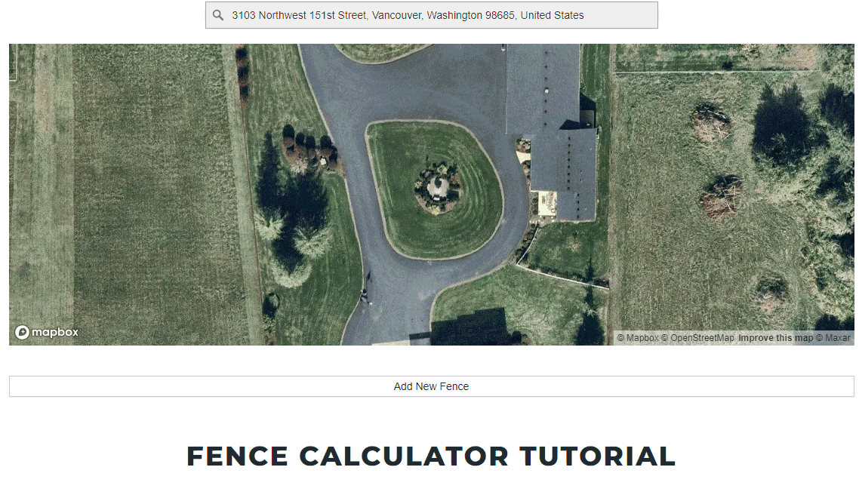Click the Mapbox logo on the map
This screenshot has width=859, height=504.
tap(46, 332)
